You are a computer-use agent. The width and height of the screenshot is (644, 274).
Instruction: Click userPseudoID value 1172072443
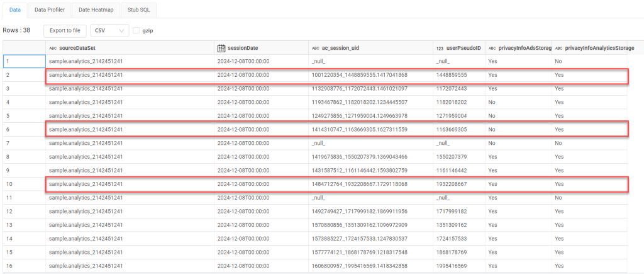click(452, 88)
